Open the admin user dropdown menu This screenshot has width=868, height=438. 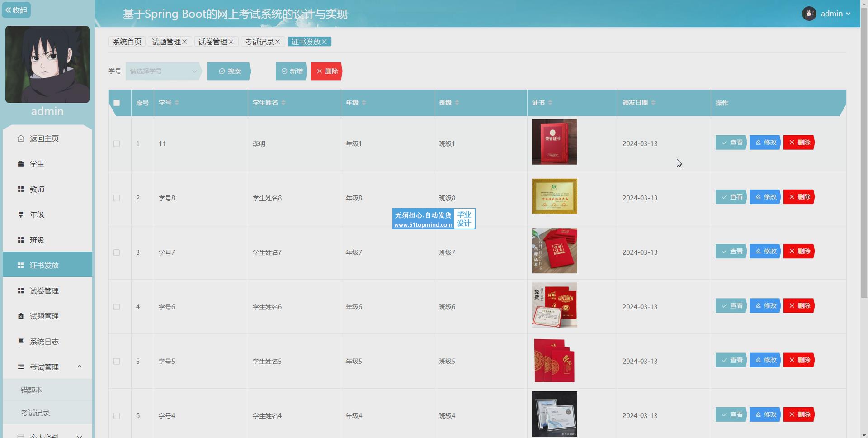coord(827,14)
